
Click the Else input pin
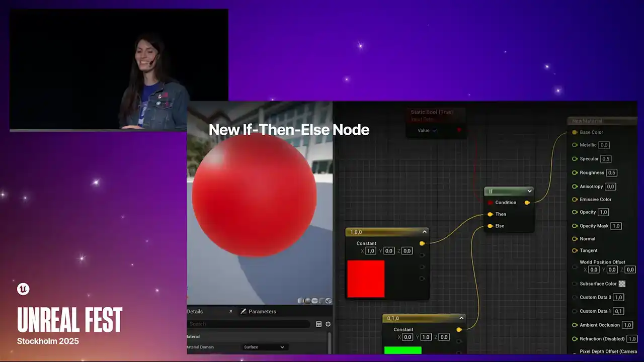(490, 226)
